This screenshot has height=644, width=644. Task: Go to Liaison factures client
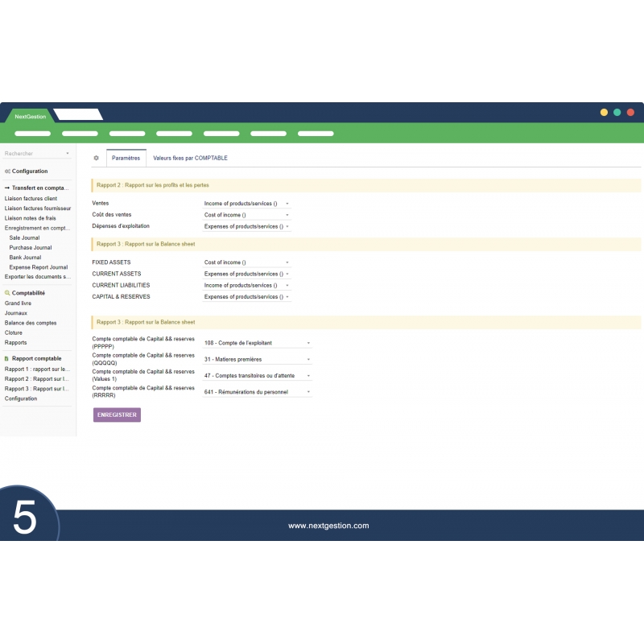tap(31, 198)
